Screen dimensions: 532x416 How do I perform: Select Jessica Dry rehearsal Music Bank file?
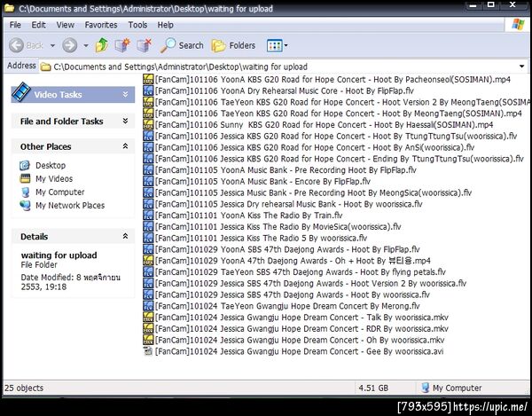click(x=289, y=204)
